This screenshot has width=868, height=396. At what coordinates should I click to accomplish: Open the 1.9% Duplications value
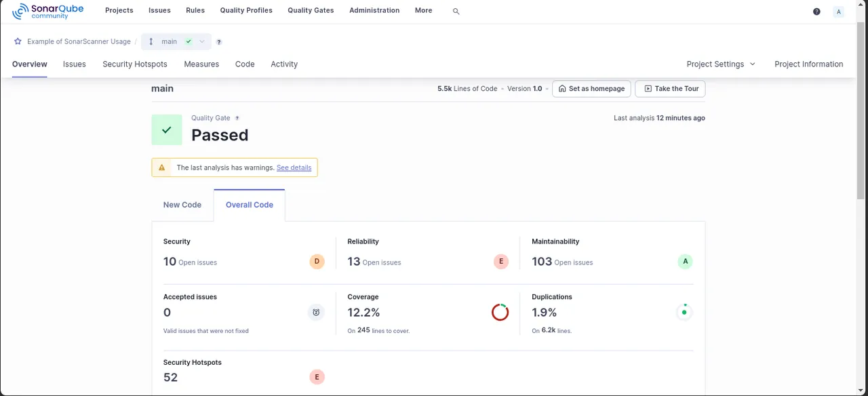click(545, 313)
